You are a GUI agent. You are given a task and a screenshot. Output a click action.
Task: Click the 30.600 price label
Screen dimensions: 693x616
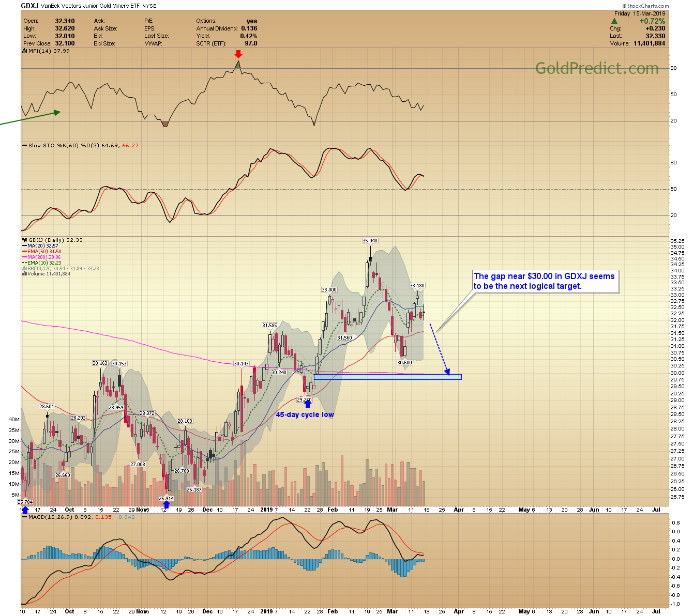[x=404, y=363]
